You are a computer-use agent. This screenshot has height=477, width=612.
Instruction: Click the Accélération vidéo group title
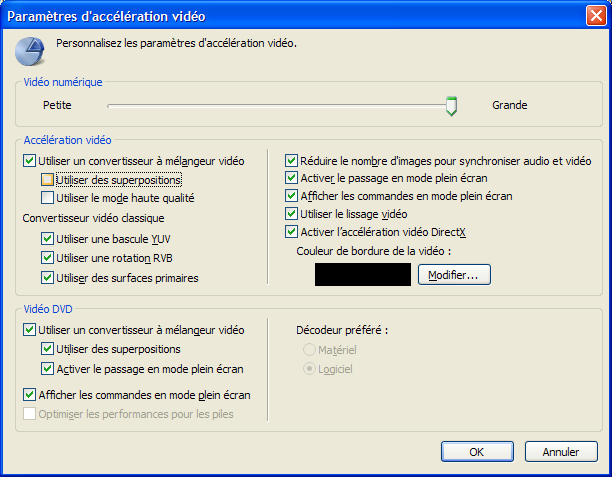[68, 140]
